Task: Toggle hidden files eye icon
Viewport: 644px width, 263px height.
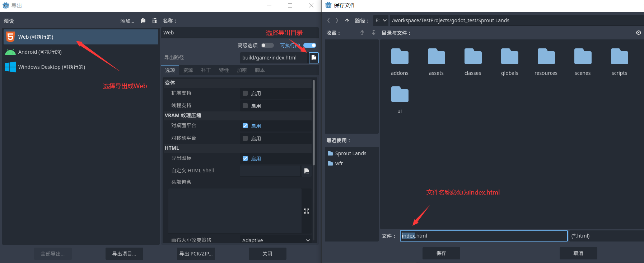Action: tap(638, 33)
